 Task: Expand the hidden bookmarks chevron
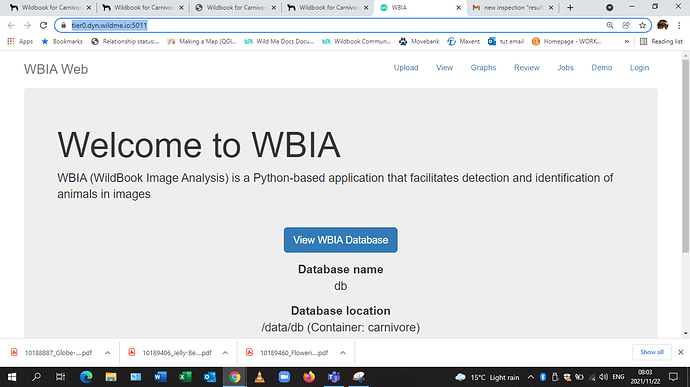coord(627,41)
